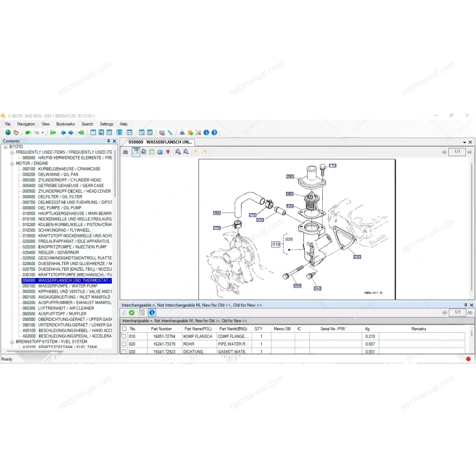Go to previous page blue arrow
Screen dimensions: 476x476
click(x=63, y=132)
